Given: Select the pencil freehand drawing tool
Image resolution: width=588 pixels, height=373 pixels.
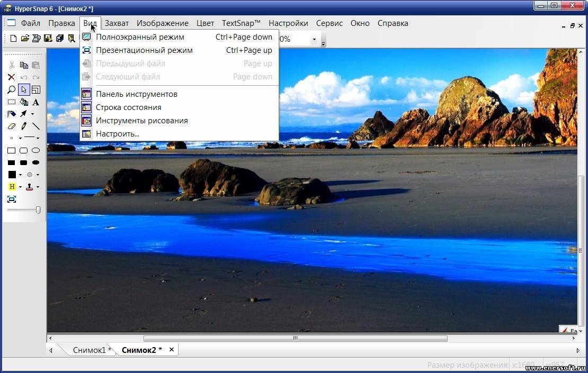Looking at the screenshot, I should (x=24, y=126).
